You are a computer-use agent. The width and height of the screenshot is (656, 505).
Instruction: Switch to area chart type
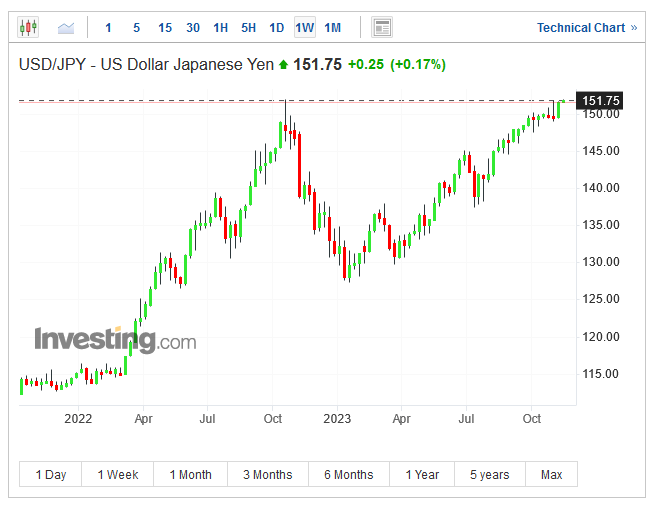(66, 27)
